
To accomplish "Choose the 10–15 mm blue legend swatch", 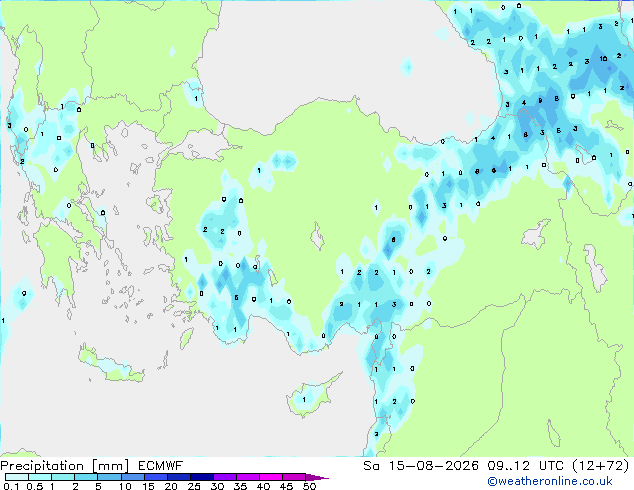I will tap(133, 477).
